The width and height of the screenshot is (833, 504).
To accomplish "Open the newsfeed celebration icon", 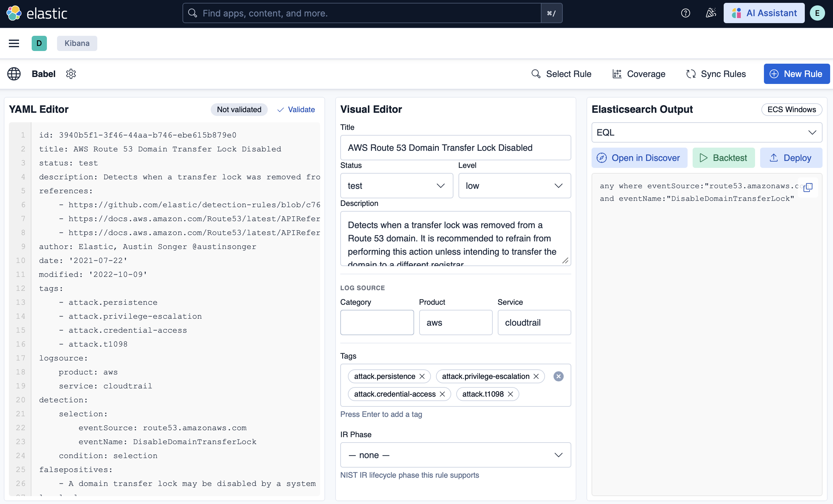I will 711,13.
